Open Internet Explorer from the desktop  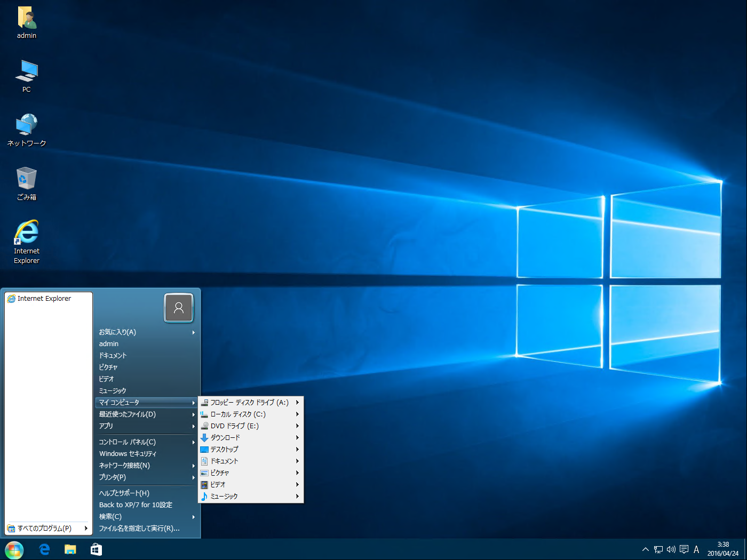26,235
